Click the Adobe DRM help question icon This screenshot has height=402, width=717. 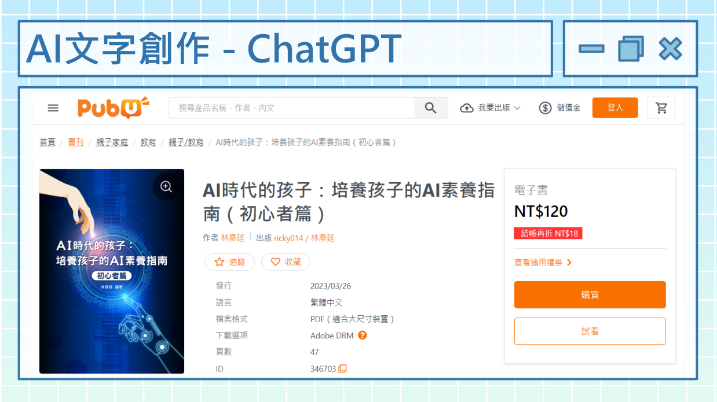point(363,335)
